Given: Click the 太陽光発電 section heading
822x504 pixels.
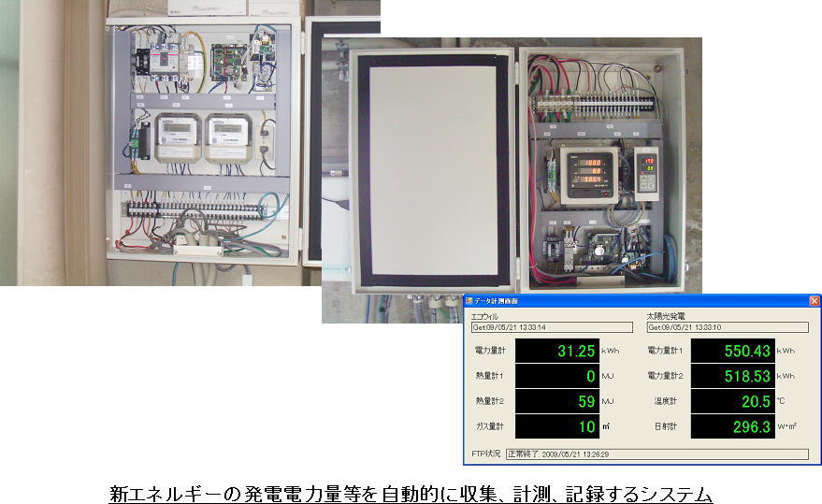Looking at the screenshot, I should tap(666, 317).
